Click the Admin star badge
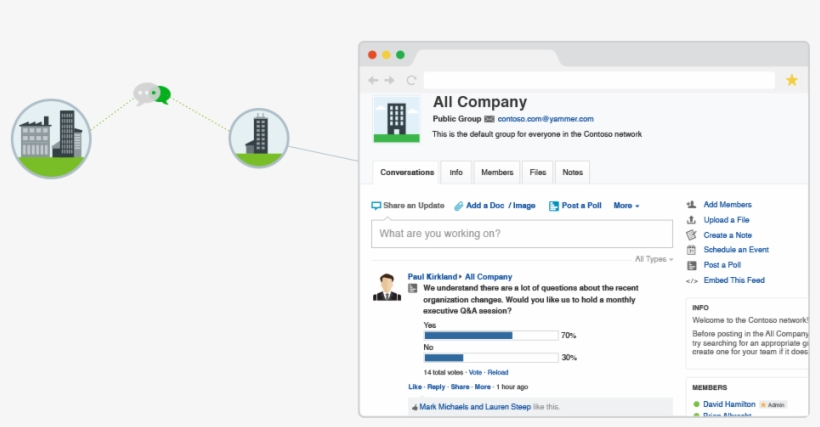Image resolution: width=820 pixels, height=427 pixels. pos(773,405)
